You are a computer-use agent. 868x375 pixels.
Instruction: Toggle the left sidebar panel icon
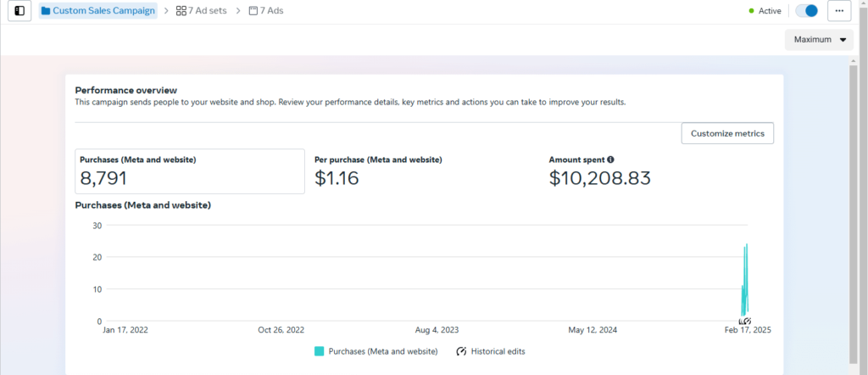[x=19, y=11]
